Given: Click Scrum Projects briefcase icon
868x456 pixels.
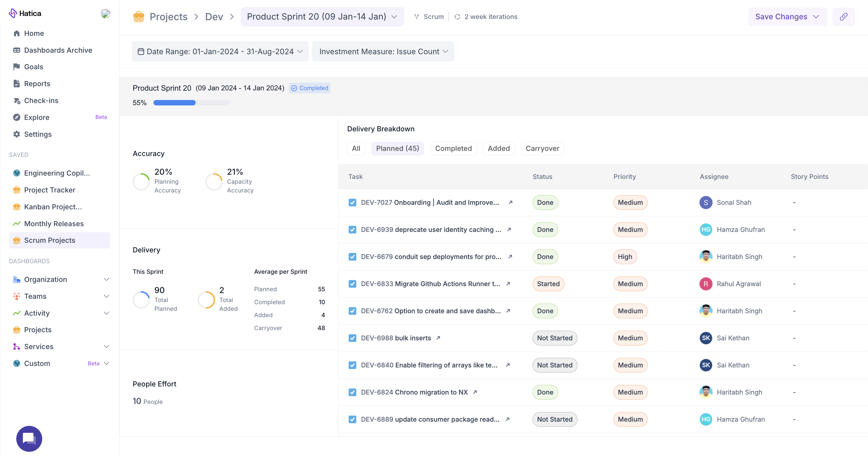Looking at the screenshot, I should click(17, 240).
